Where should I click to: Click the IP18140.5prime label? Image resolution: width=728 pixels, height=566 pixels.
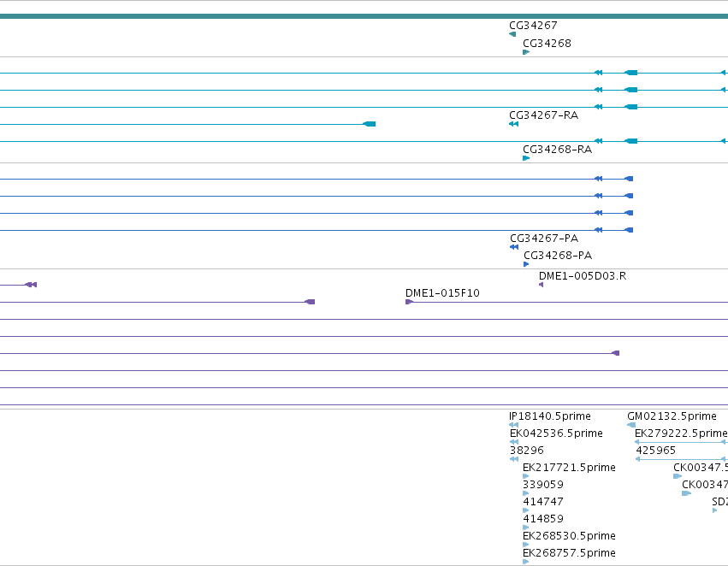[x=550, y=416]
